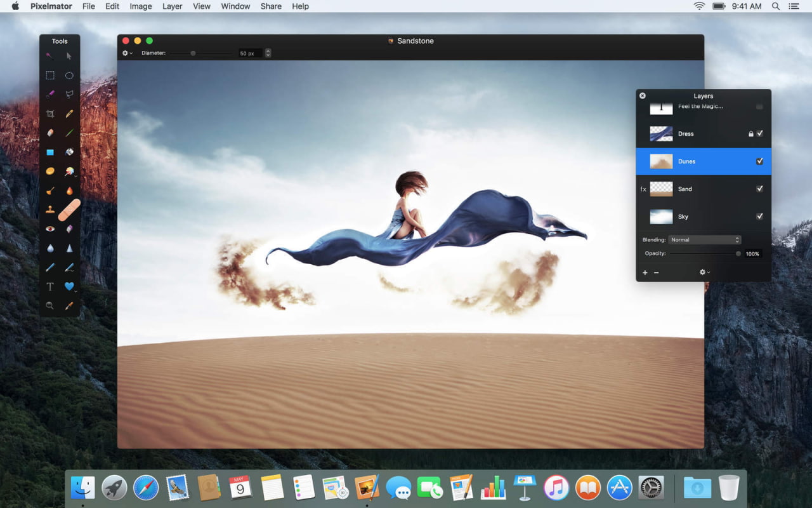Image resolution: width=812 pixels, height=508 pixels.
Task: Activate the Lasso selection tool
Action: click(x=69, y=94)
